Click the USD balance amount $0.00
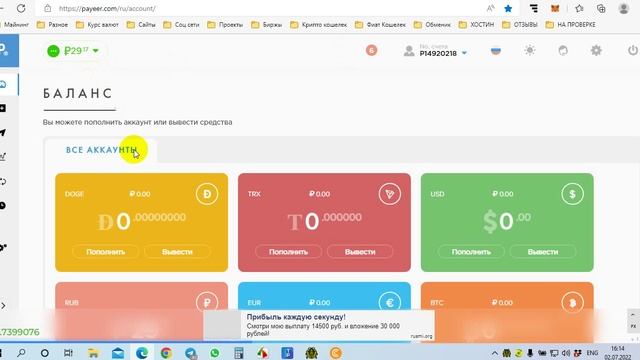640x360 pixels. tap(507, 221)
